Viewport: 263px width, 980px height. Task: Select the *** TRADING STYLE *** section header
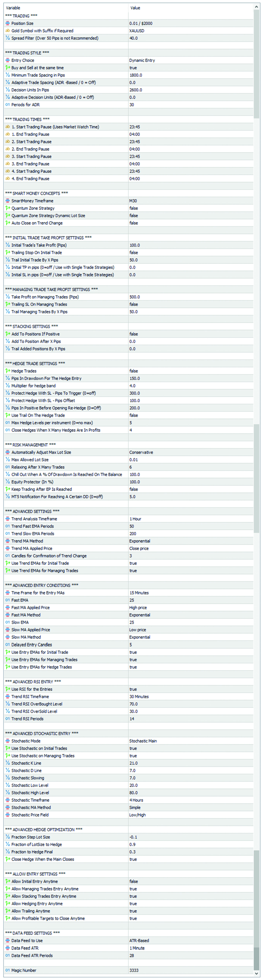pyautogui.click(x=27, y=53)
